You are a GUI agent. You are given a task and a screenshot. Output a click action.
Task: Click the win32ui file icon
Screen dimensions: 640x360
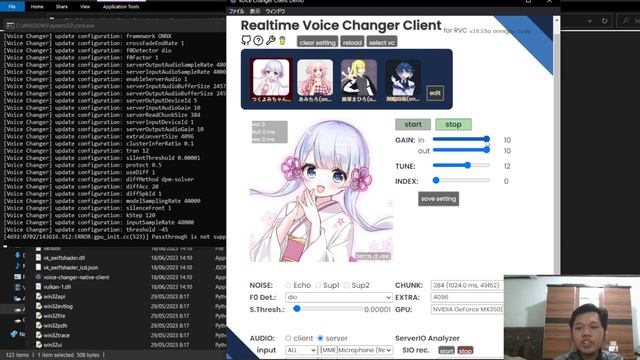coord(38,345)
